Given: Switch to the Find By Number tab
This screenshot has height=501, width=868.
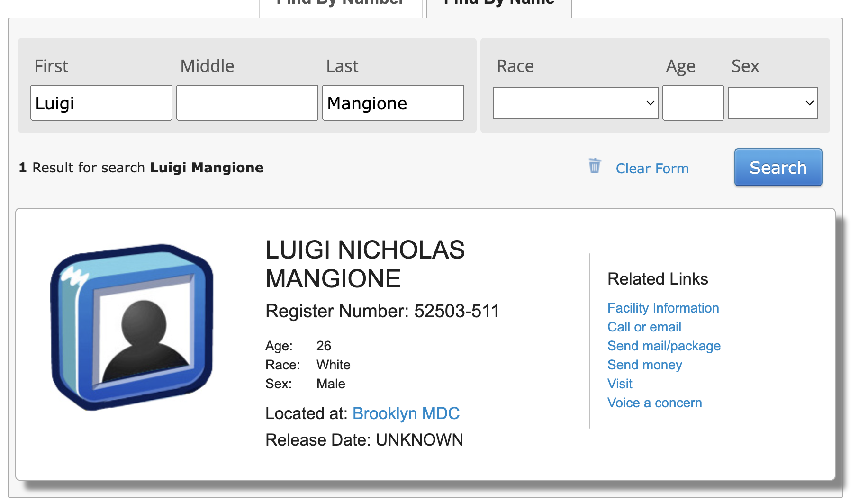Looking at the screenshot, I should tap(340, 5).
